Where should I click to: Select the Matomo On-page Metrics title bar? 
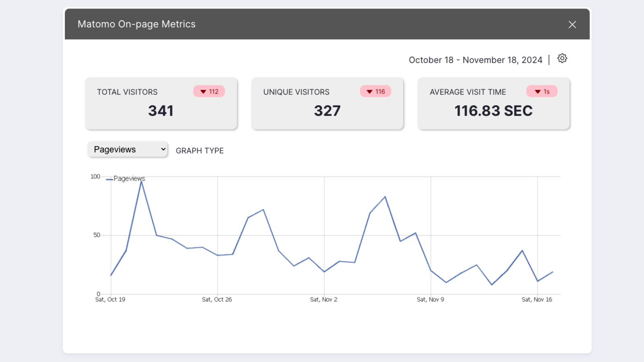(x=136, y=24)
